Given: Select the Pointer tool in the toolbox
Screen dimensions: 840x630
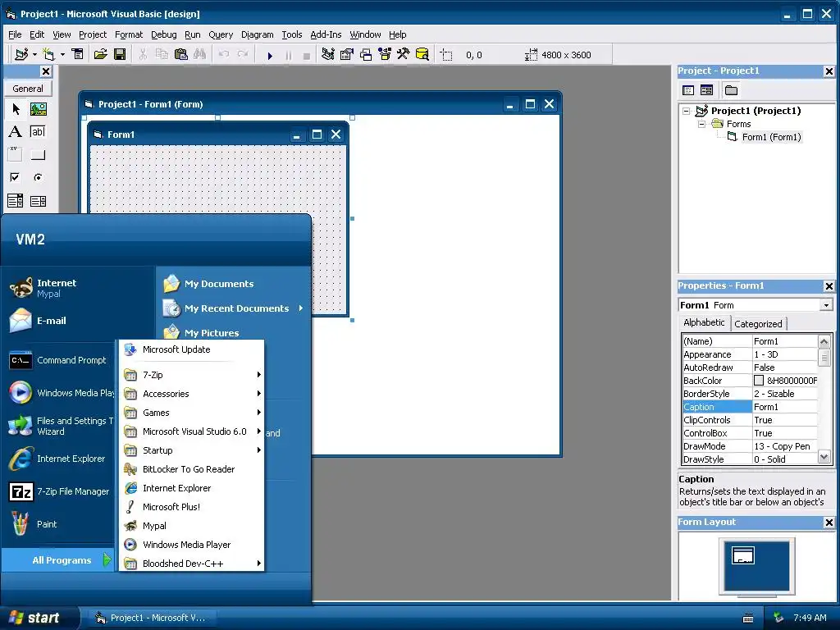Looking at the screenshot, I should [16, 109].
